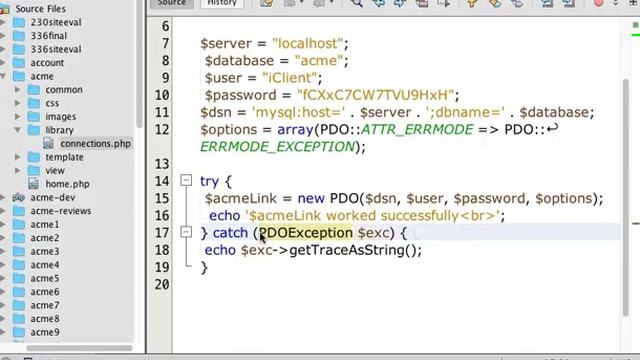Image resolution: width=640 pixels, height=360 pixels.
Task: Select the acme9 folder
Action: 44,332
